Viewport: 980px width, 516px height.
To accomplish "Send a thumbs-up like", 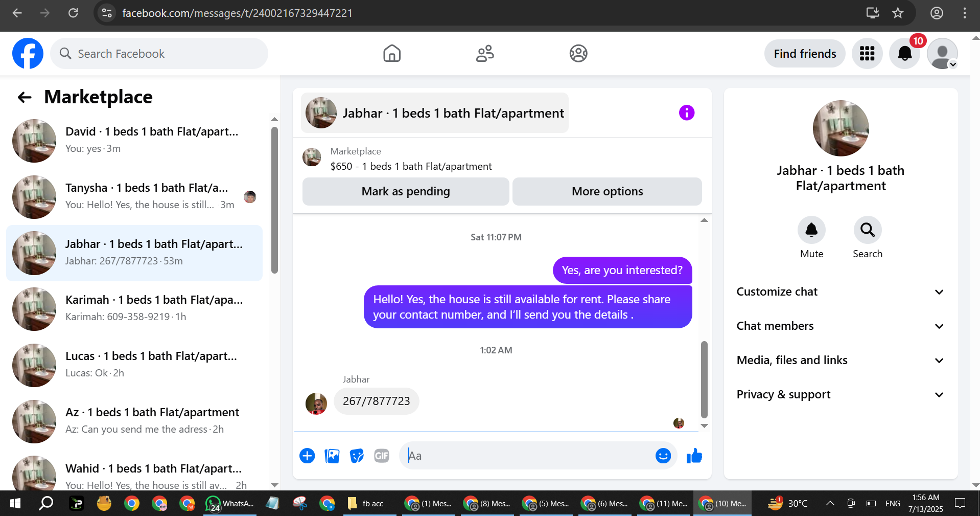I will pyautogui.click(x=694, y=456).
